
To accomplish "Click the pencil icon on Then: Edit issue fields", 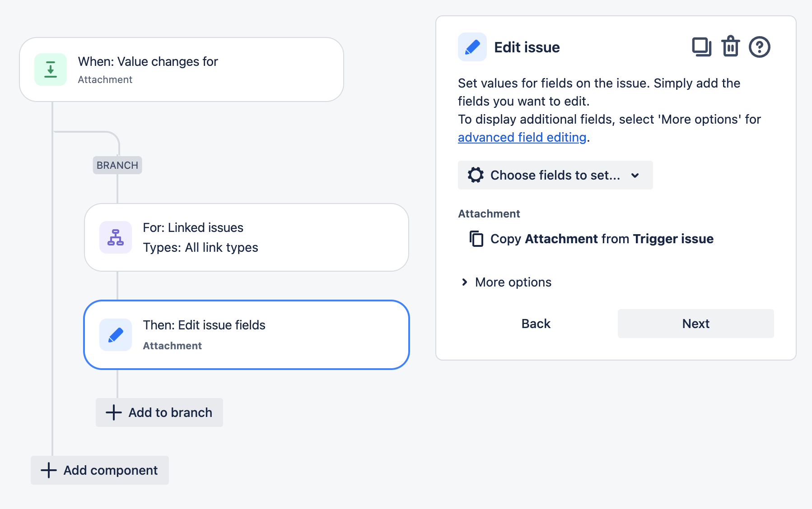I will pyautogui.click(x=115, y=334).
